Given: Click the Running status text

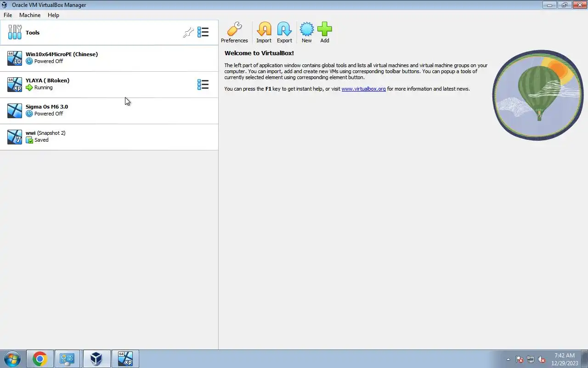Looking at the screenshot, I should coord(44,87).
